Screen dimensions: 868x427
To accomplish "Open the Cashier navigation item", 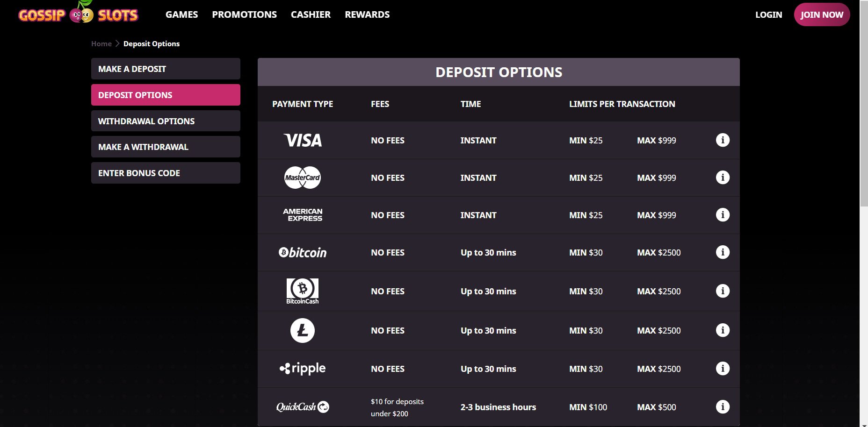I will click(311, 14).
